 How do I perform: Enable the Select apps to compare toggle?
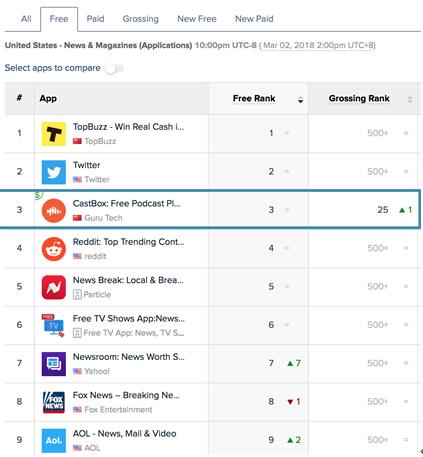point(115,69)
